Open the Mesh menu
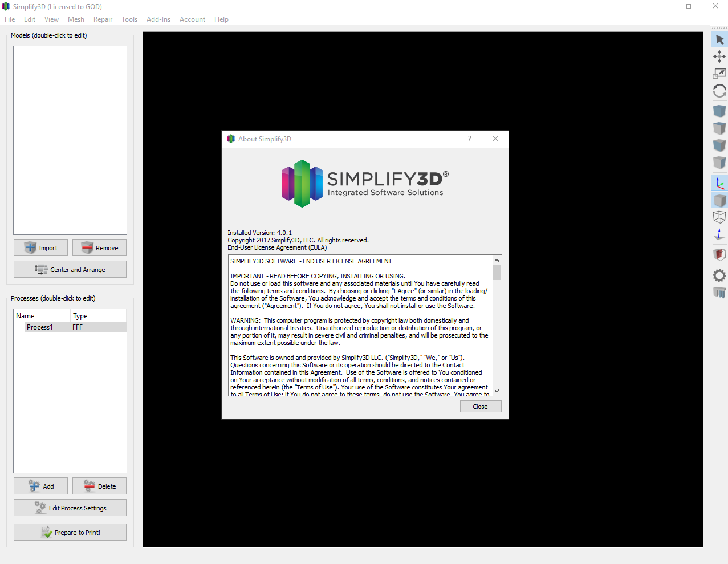This screenshot has width=728, height=564. point(76,19)
